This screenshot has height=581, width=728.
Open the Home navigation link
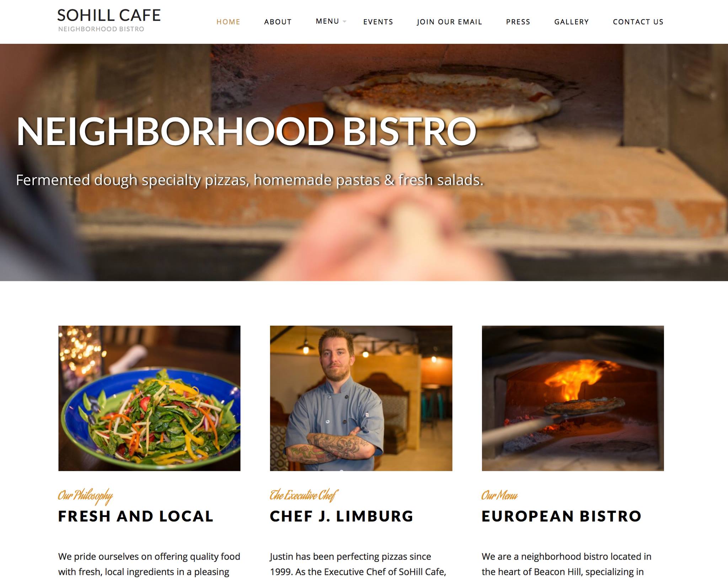pyautogui.click(x=228, y=22)
